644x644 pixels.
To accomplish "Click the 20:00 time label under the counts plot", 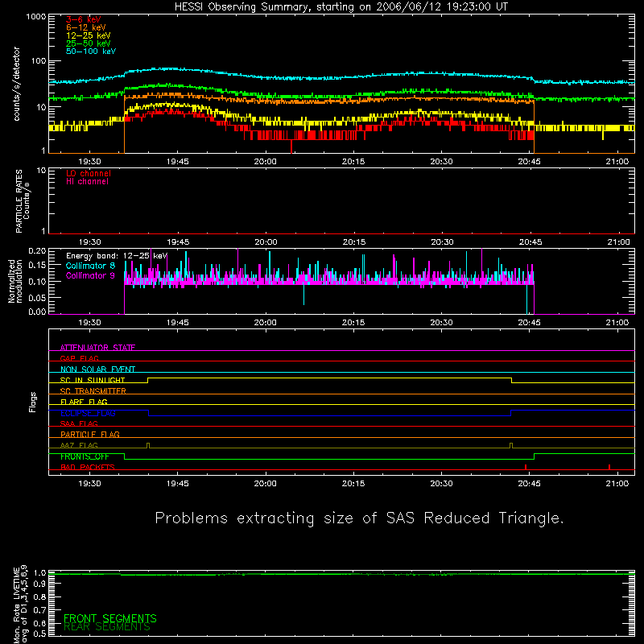I will [266, 162].
